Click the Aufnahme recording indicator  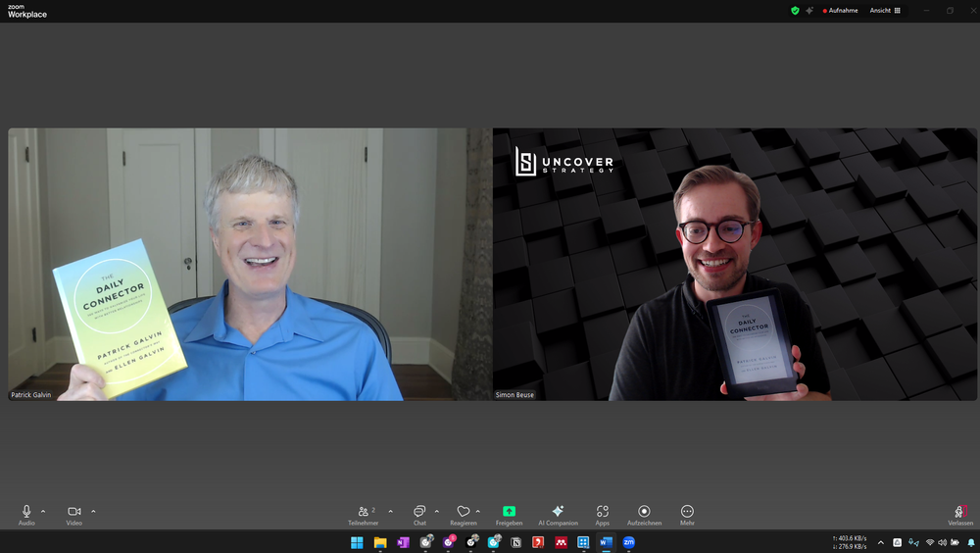click(841, 11)
